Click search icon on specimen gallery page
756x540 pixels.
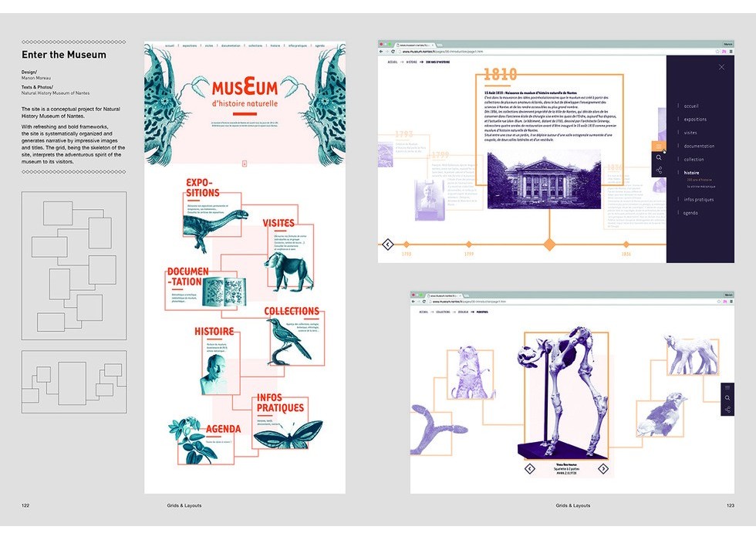point(727,398)
